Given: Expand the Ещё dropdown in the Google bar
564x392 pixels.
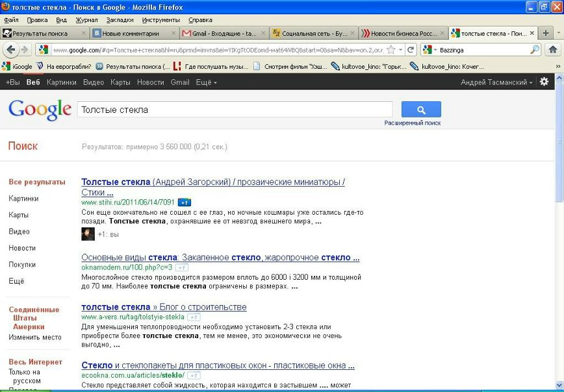Looking at the screenshot, I should [x=206, y=82].
